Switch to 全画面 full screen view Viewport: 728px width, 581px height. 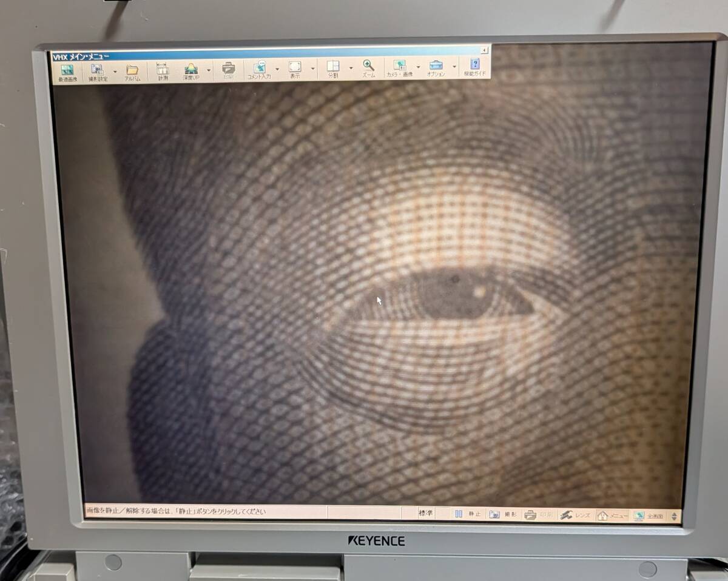tap(650, 516)
